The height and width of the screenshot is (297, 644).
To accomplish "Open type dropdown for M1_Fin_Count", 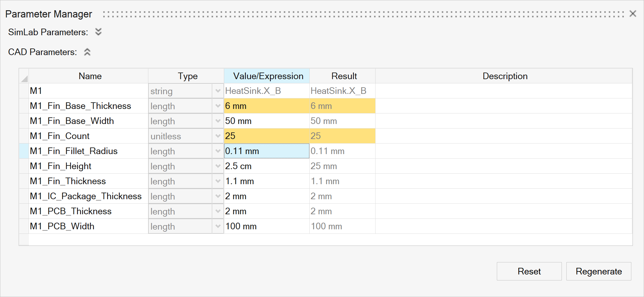I will point(218,136).
